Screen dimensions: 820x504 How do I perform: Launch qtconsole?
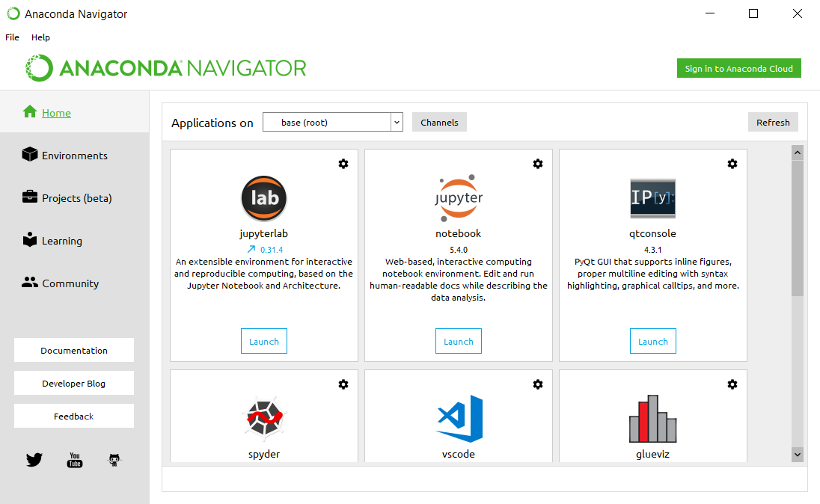point(652,342)
